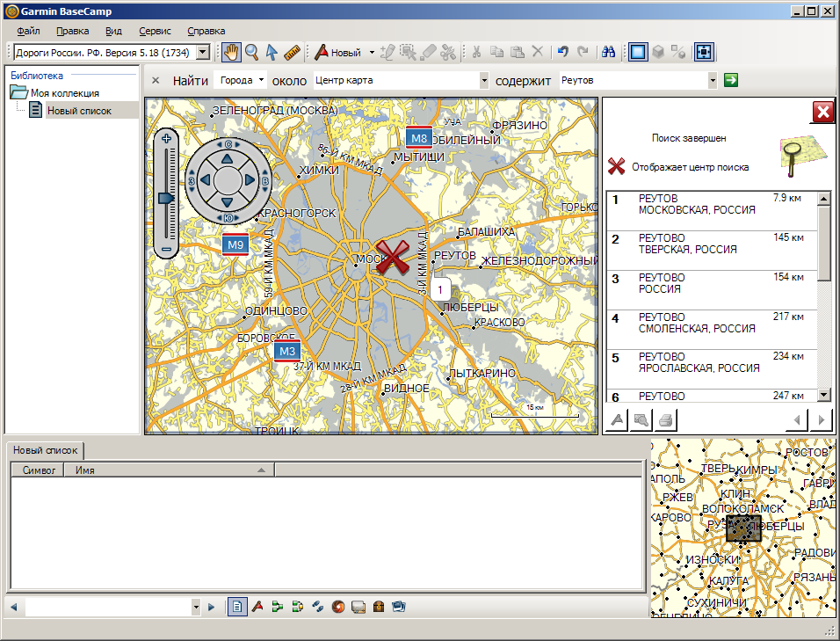Toggle the routes filter icon
840x641 pixels.
[278, 607]
